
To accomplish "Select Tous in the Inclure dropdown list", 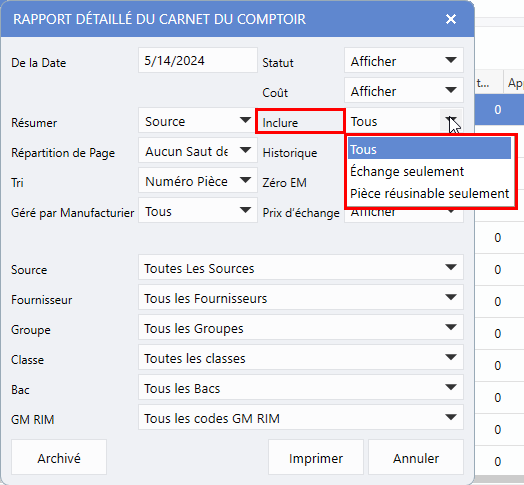I will (x=429, y=149).
